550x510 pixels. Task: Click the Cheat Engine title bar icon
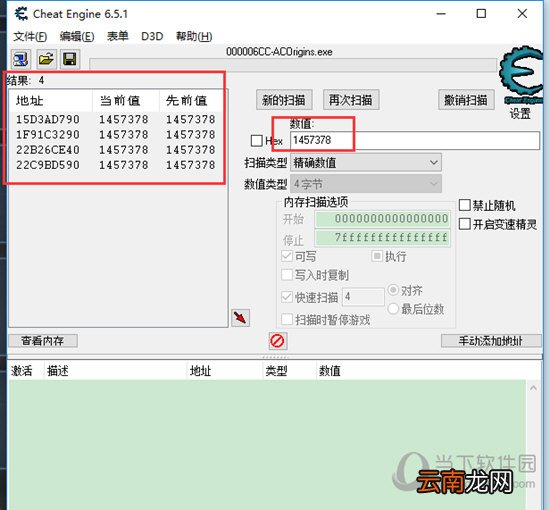21,14
